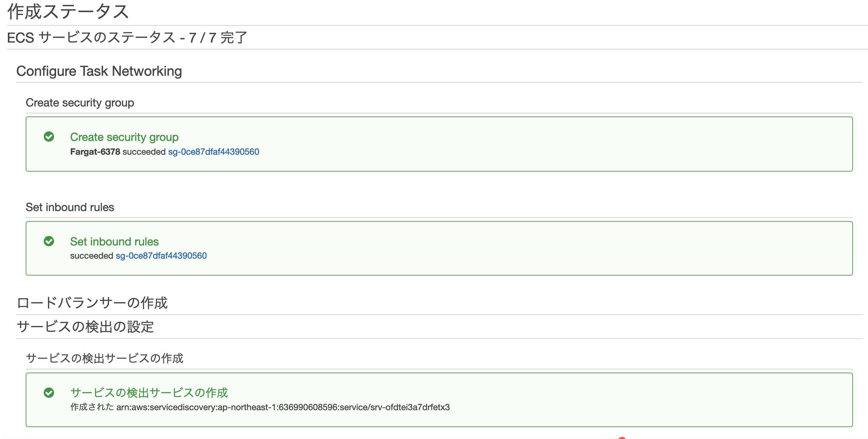Click the green checkmark beside サービスの検出サービスの作成
This screenshot has height=439, width=868.
click(x=49, y=393)
